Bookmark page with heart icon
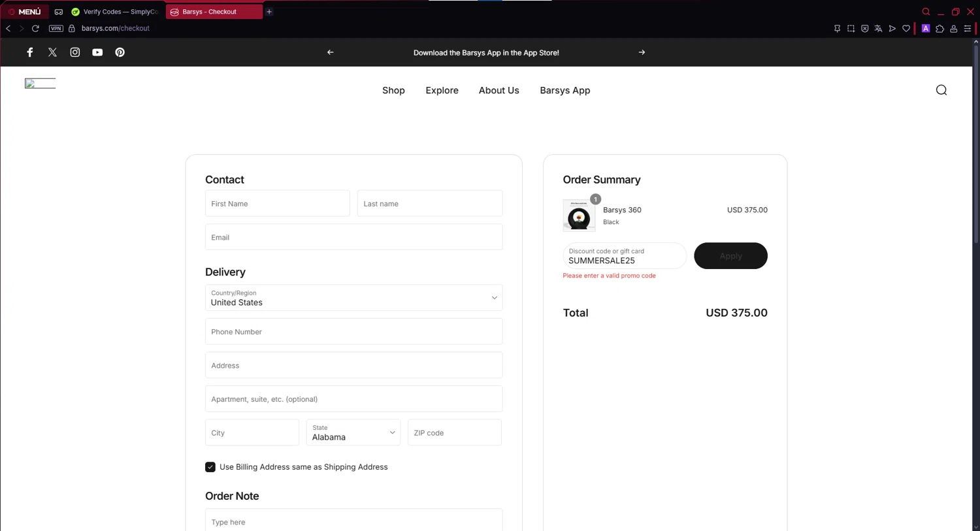The image size is (980, 531). click(906, 29)
